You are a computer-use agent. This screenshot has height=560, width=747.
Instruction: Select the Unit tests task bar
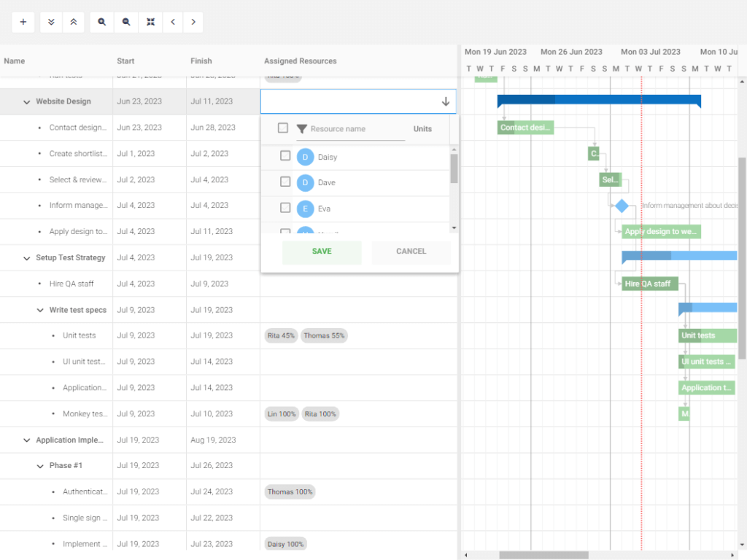[708, 335]
